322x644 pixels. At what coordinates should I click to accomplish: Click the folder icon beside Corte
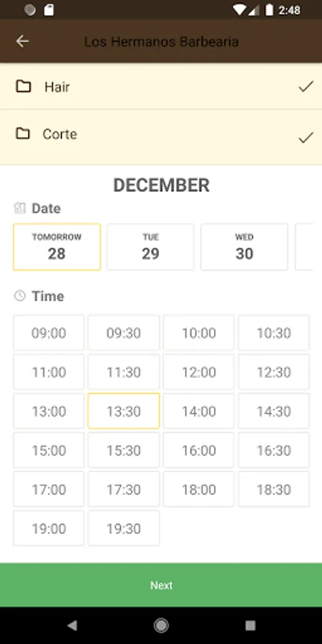[x=23, y=134]
